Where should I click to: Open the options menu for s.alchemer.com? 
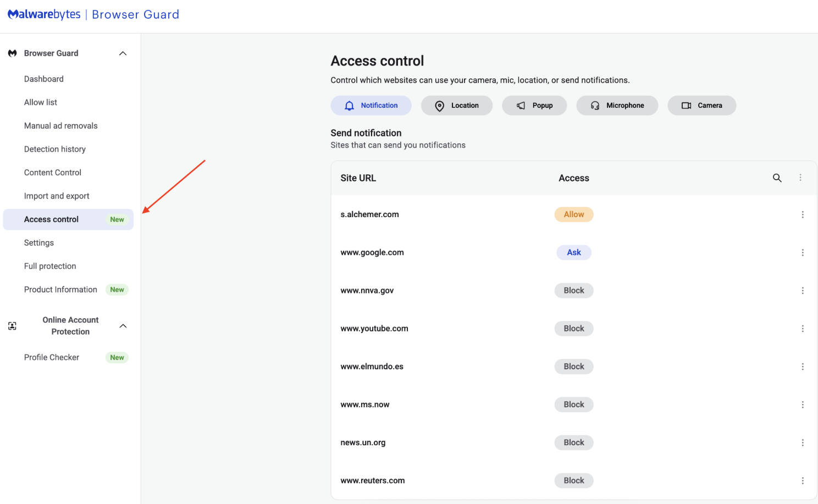click(x=803, y=215)
